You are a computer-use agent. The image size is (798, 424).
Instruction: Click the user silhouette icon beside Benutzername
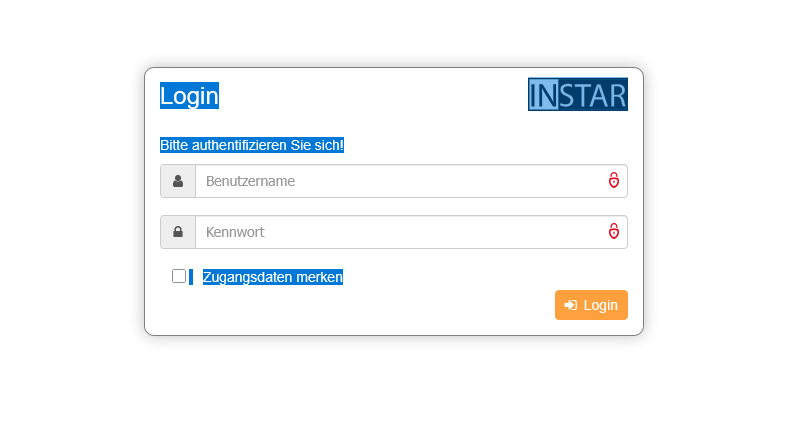(x=178, y=181)
